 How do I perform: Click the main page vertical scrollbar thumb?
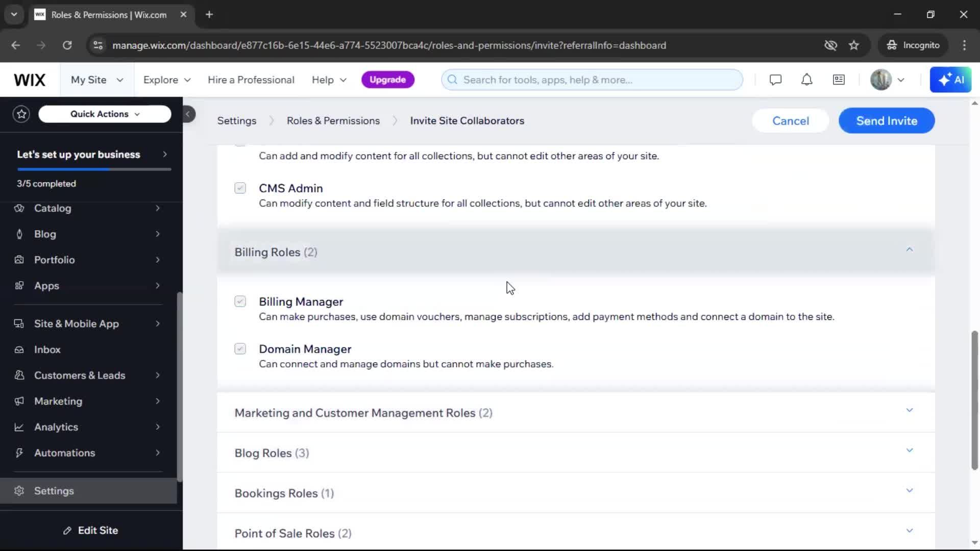point(974,400)
